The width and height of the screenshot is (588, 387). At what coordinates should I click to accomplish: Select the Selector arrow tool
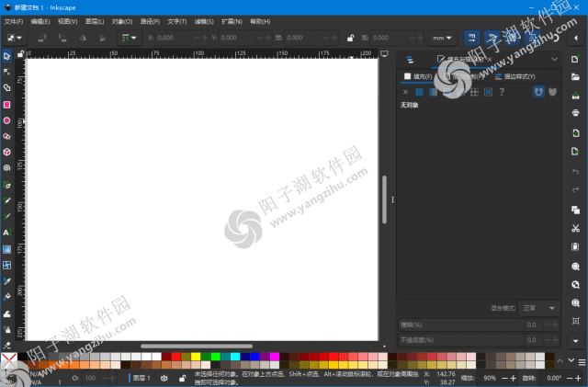click(x=6, y=56)
